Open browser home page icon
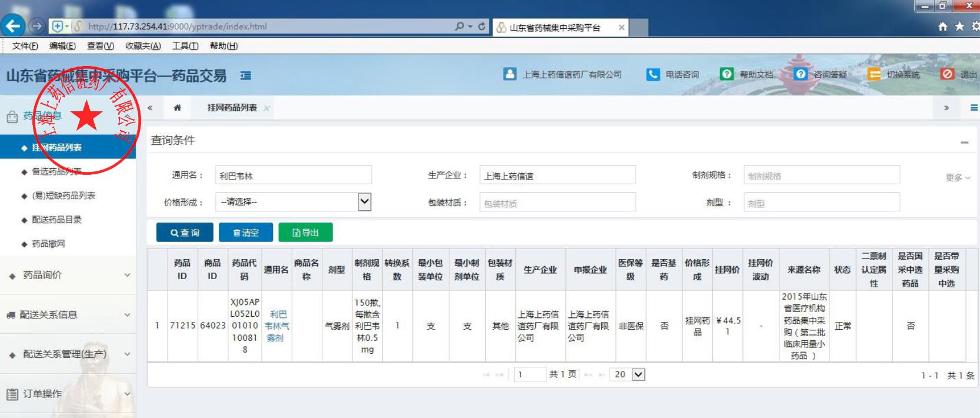The height and width of the screenshot is (418, 980). pos(943,26)
